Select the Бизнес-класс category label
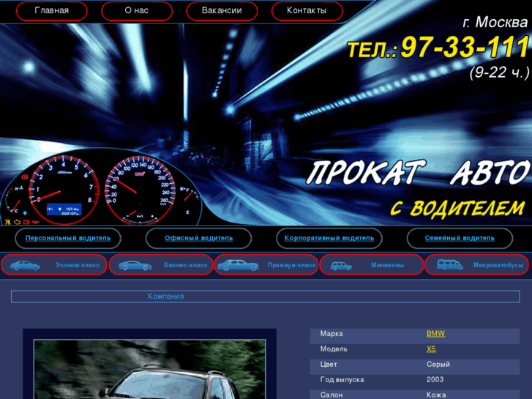 pyautogui.click(x=186, y=265)
